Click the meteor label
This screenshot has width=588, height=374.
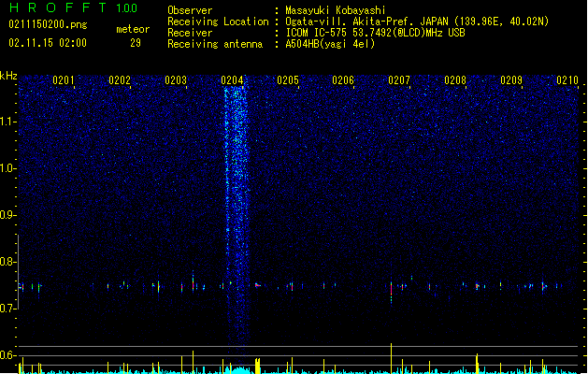[x=133, y=29]
